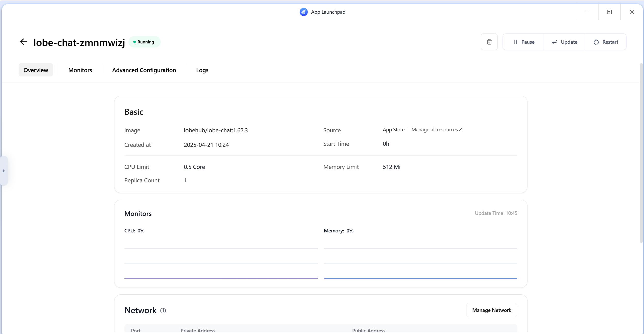The width and height of the screenshot is (644, 334).
Task: Click the Running status badge
Action: point(144,42)
